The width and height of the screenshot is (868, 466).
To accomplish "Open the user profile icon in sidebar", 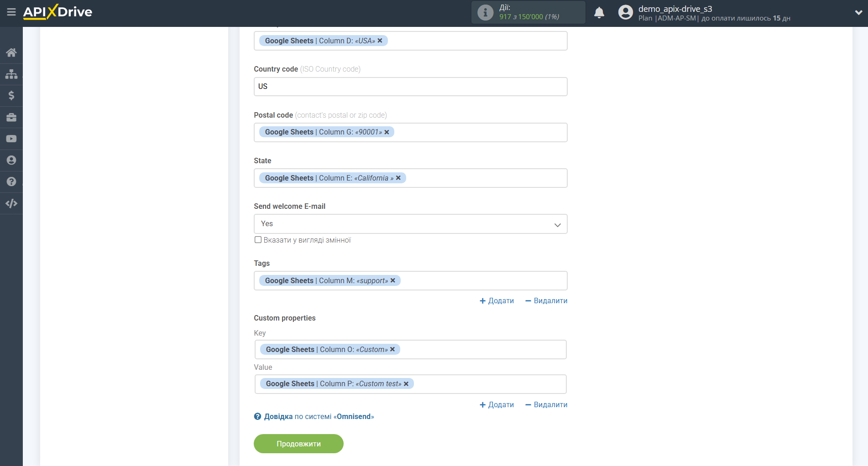I will point(11,160).
